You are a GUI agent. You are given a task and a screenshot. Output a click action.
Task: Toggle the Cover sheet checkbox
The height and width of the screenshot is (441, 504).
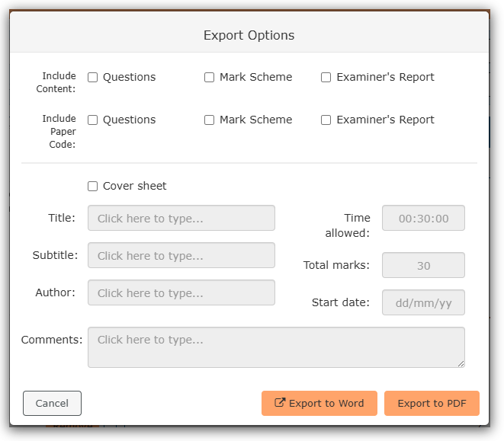pos(93,186)
